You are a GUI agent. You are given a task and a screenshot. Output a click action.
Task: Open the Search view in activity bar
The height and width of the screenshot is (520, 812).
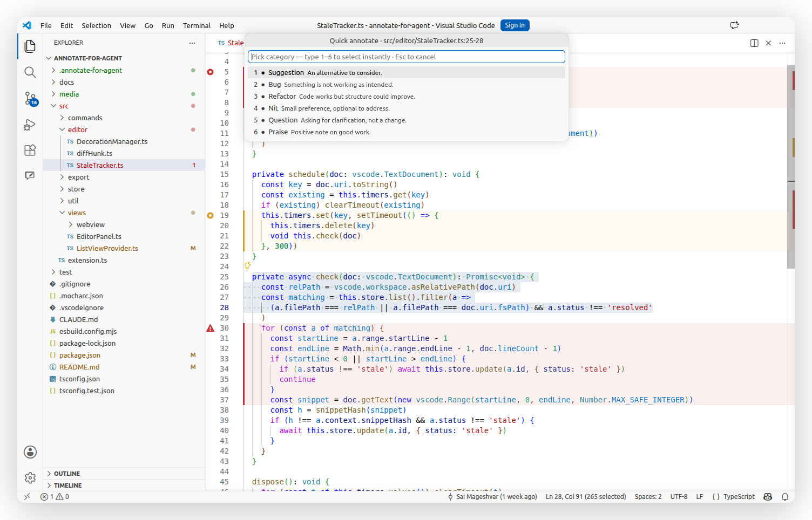point(30,72)
